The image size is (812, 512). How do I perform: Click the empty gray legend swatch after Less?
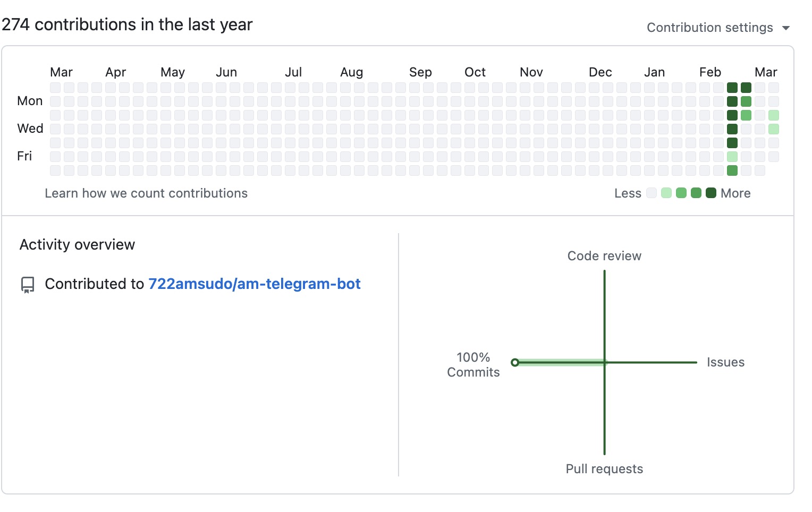coord(652,193)
